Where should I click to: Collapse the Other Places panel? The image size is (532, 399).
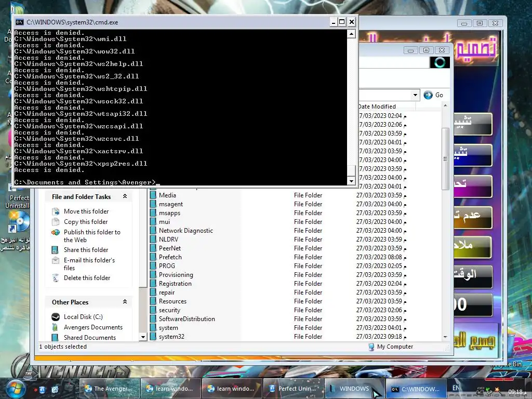(x=125, y=302)
